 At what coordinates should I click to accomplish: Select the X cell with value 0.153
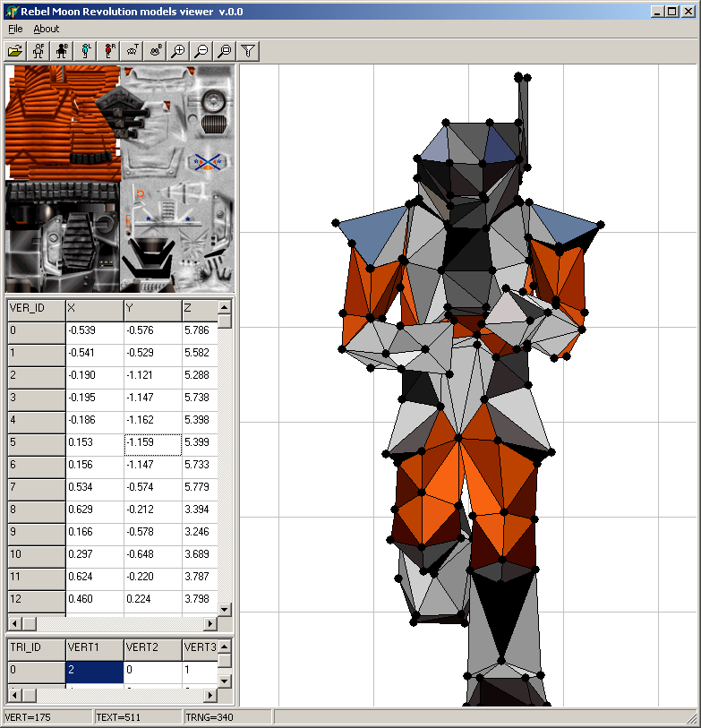(95, 445)
